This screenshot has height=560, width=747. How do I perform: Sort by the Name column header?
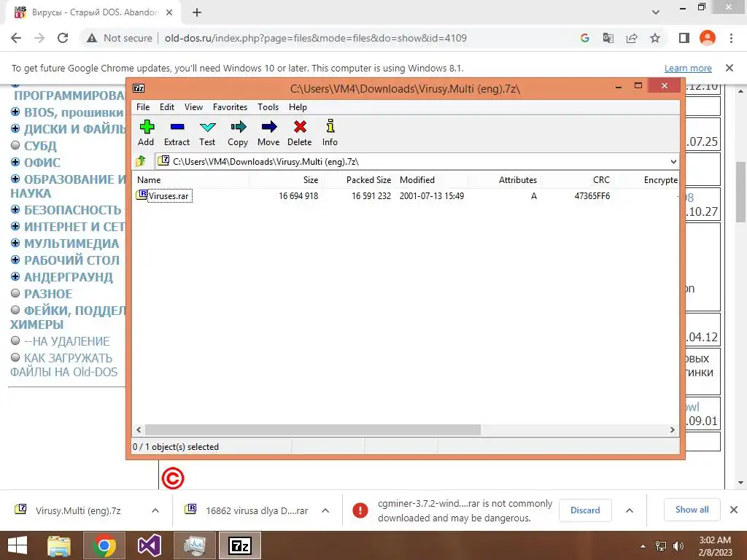(x=149, y=180)
